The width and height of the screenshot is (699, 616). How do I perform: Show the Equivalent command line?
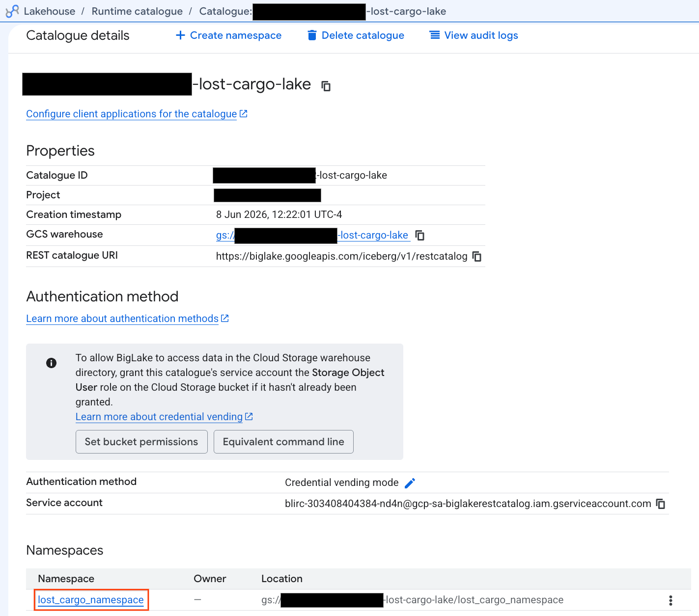[283, 442]
